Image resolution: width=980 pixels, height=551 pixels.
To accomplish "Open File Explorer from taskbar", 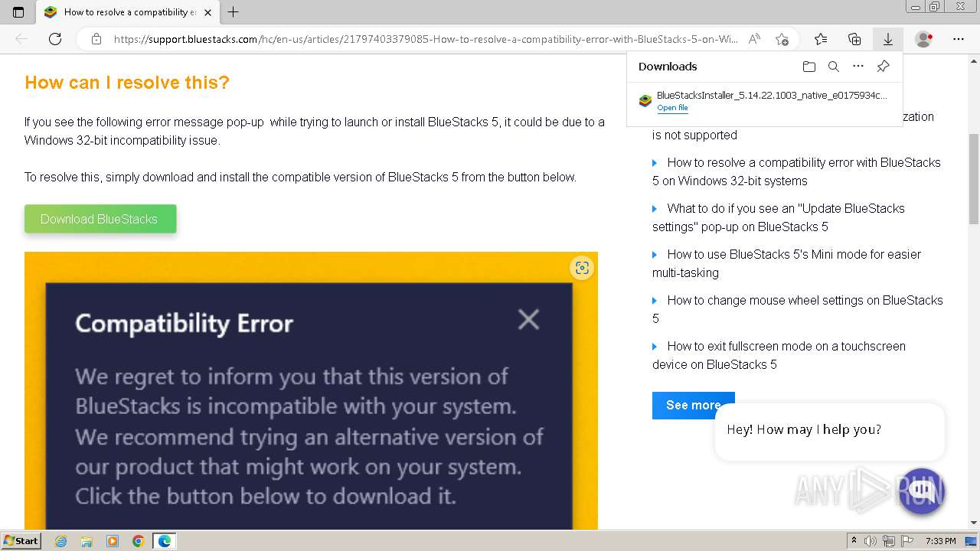I will point(87,541).
